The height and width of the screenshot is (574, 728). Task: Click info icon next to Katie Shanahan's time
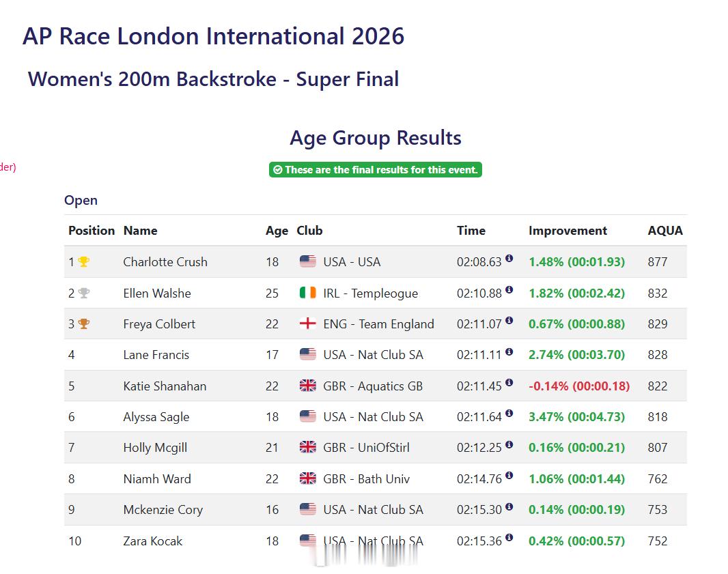pyautogui.click(x=509, y=382)
